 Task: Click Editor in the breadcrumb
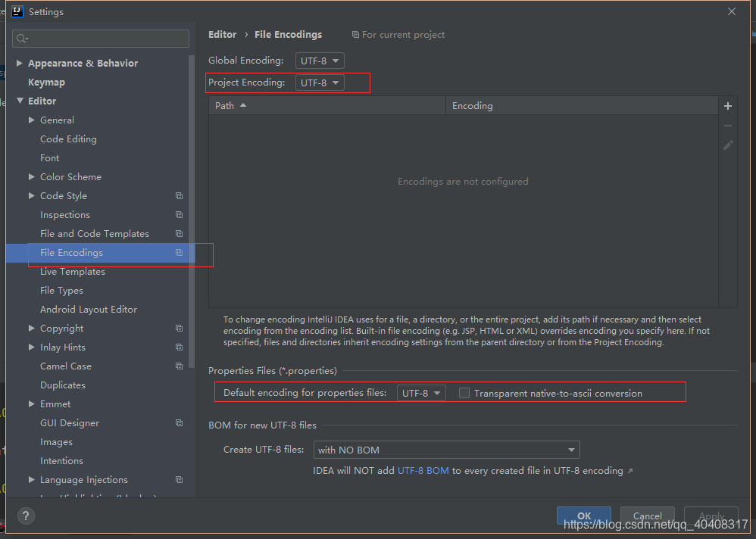(x=222, y=35)
